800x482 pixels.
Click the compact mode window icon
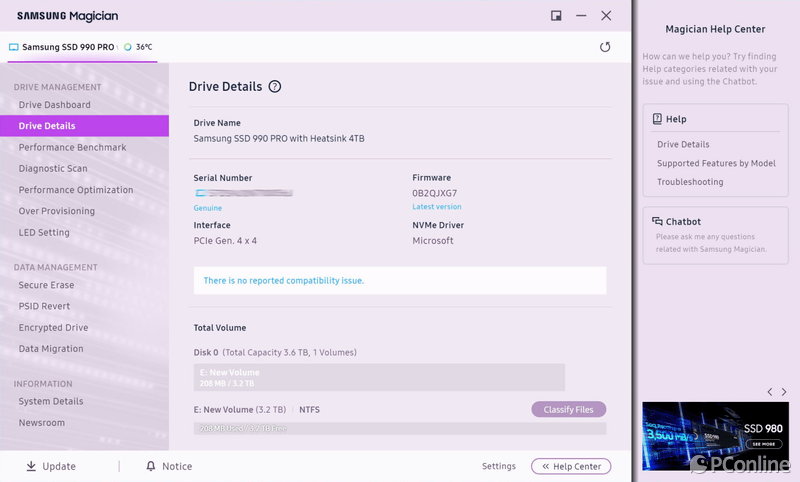click(x=556, y=16)
